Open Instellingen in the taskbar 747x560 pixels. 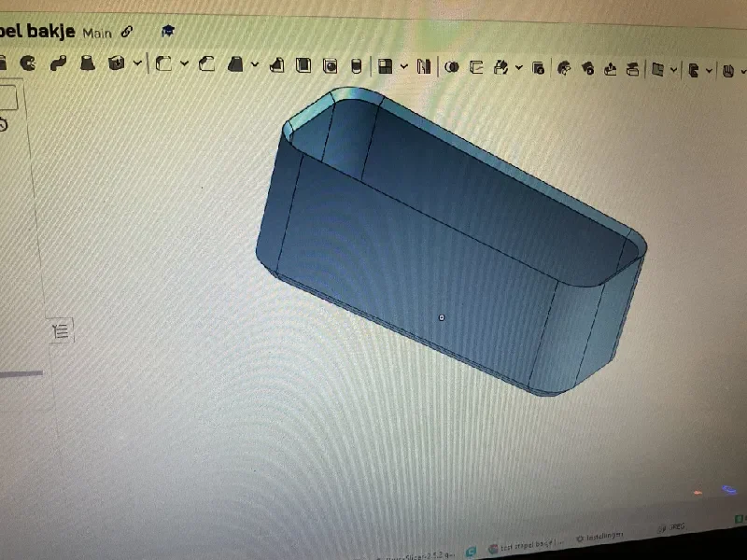(599, 538)
